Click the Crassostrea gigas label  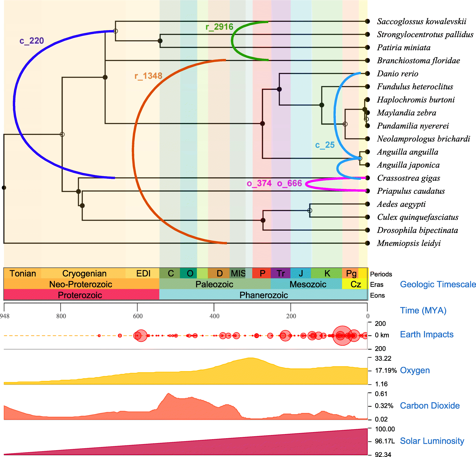click(408, 178)
